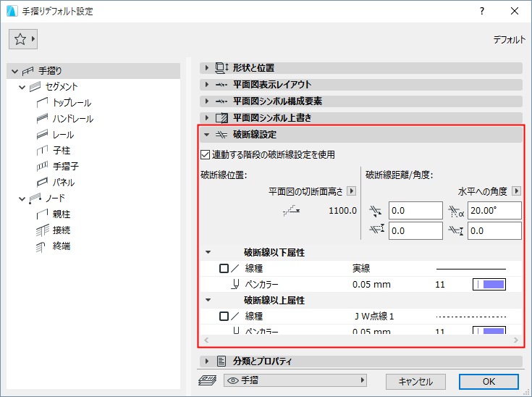Click the セグメント icon in the tree
This screenshot has width=532, height=397.
pyautogui.click(x=35, y=87)
